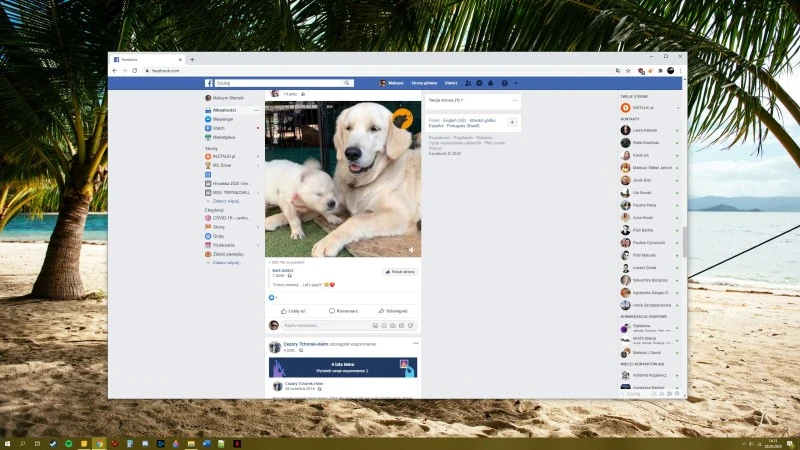Open the help question-mark icon
The height and width of the screenshot is (450, 800).
[x=505, y=83]
